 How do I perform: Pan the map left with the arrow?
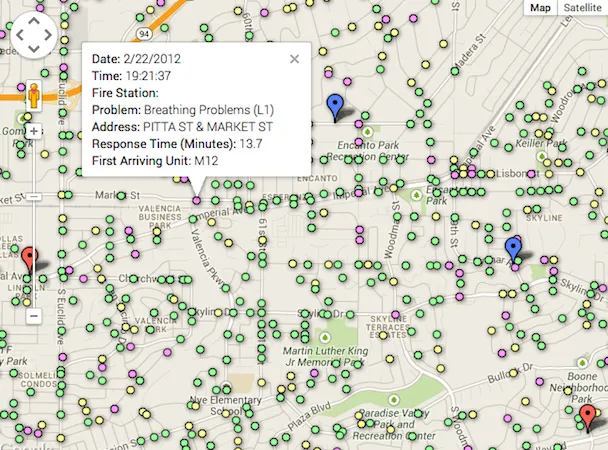pos(20,35)
